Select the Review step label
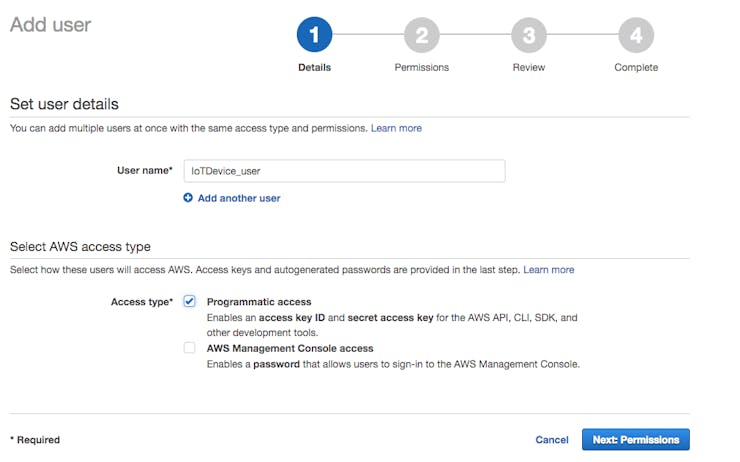 pos(529,67)
